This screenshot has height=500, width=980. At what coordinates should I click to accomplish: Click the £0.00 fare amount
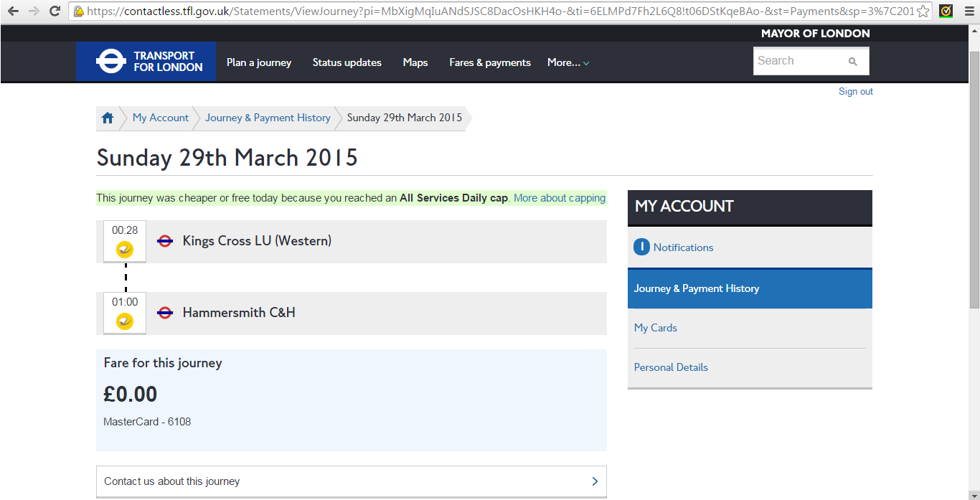[131, 395]
